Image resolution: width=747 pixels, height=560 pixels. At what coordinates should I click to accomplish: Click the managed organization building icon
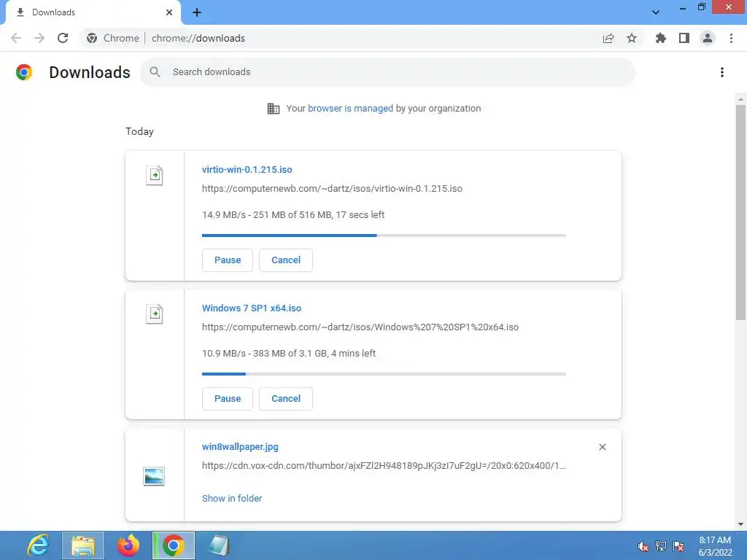(274, 109)
